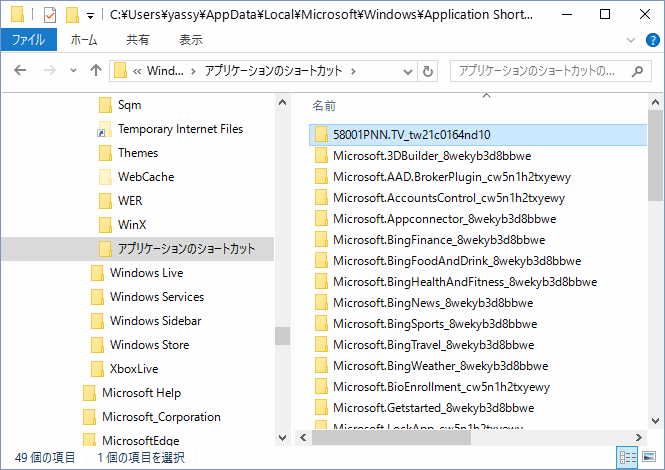Click the search magnifier icon

click(637, 71)
